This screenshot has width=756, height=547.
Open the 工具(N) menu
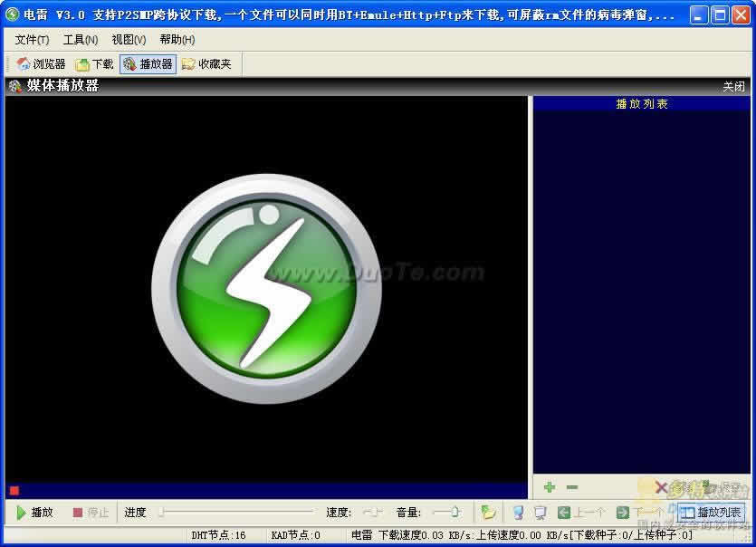point(81,40)
